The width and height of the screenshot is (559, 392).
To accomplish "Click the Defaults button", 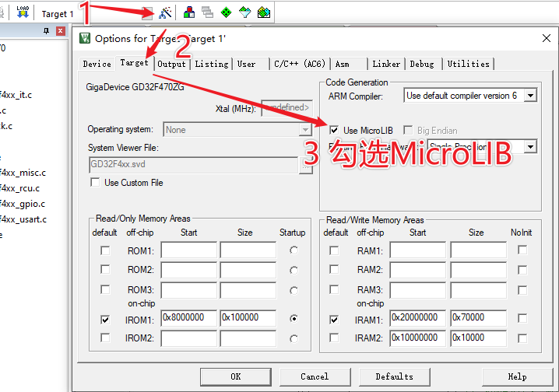I will click(x=394, y=376).
